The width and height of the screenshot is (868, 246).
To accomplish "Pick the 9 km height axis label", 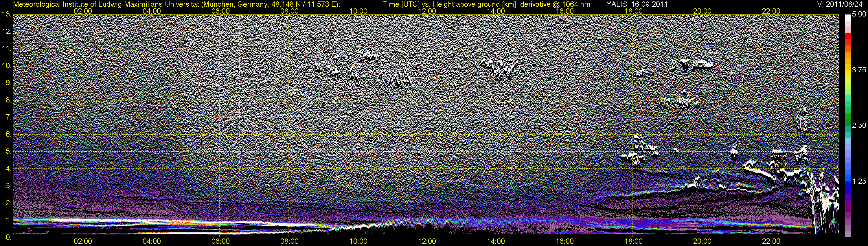I will point(8,83).
